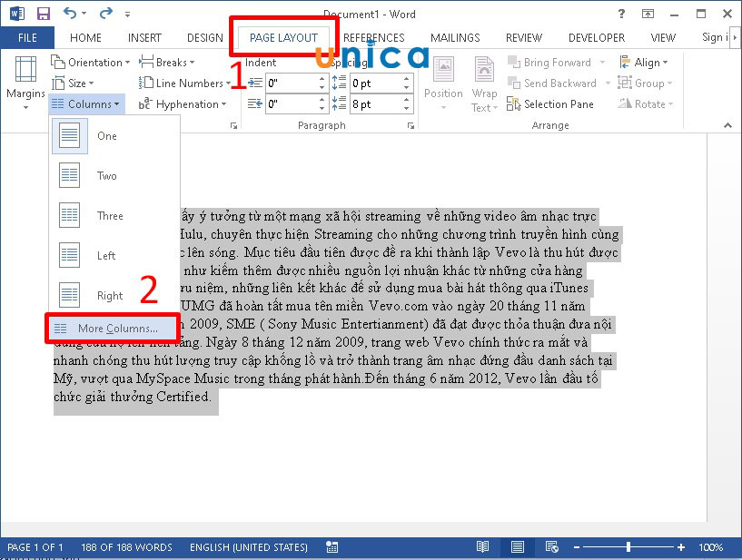Click the Redo arrow icon
The width and height of the screenshot is (742, 560).
(x=105, y=13)
